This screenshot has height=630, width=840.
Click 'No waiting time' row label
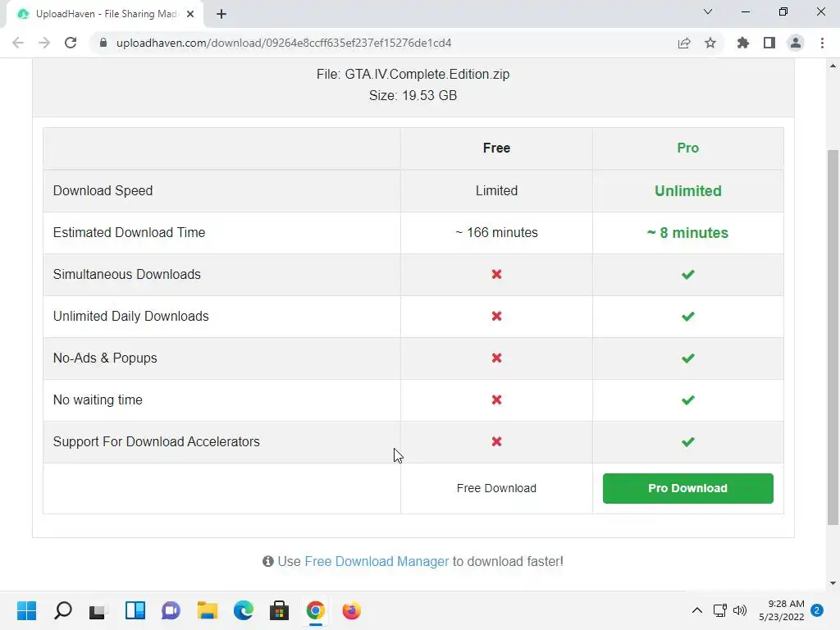[x=98, y=399]
